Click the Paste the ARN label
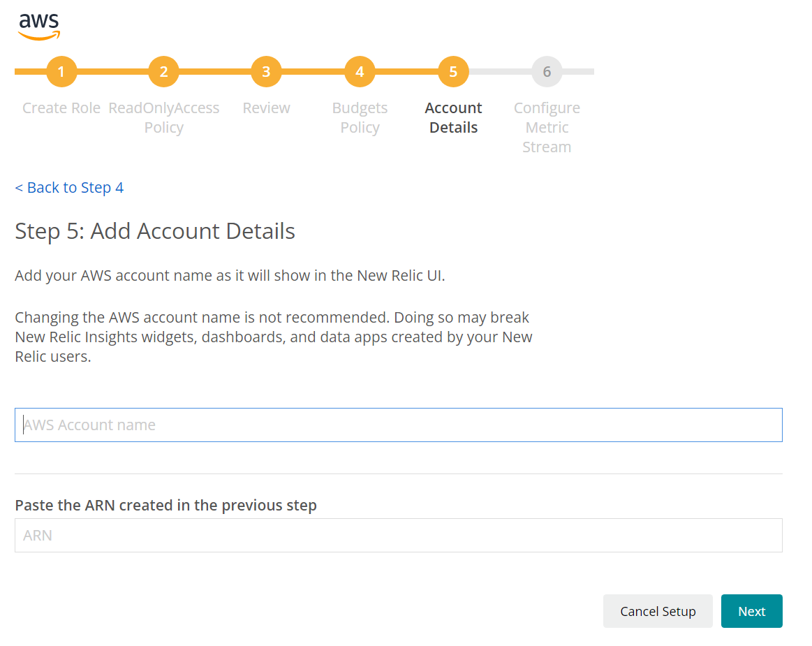The height and width of the screenshot is (646, 812). click(x=165, y=505)
